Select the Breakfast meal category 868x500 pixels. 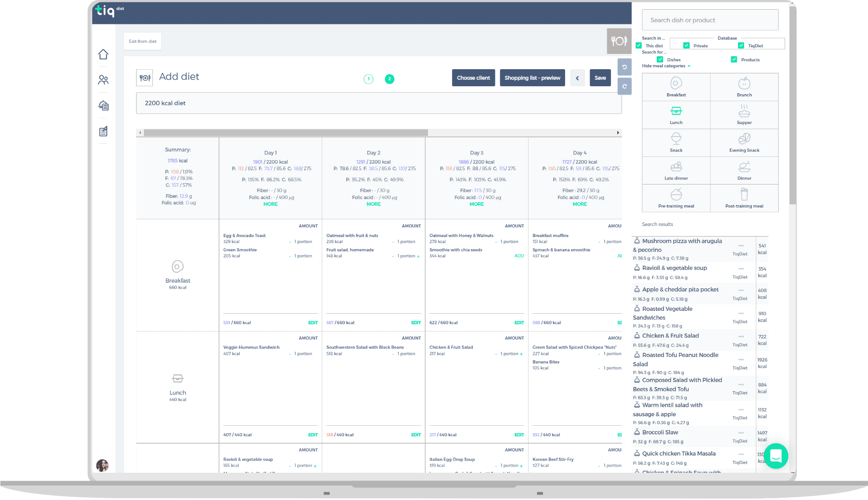[x=676, y=87]
